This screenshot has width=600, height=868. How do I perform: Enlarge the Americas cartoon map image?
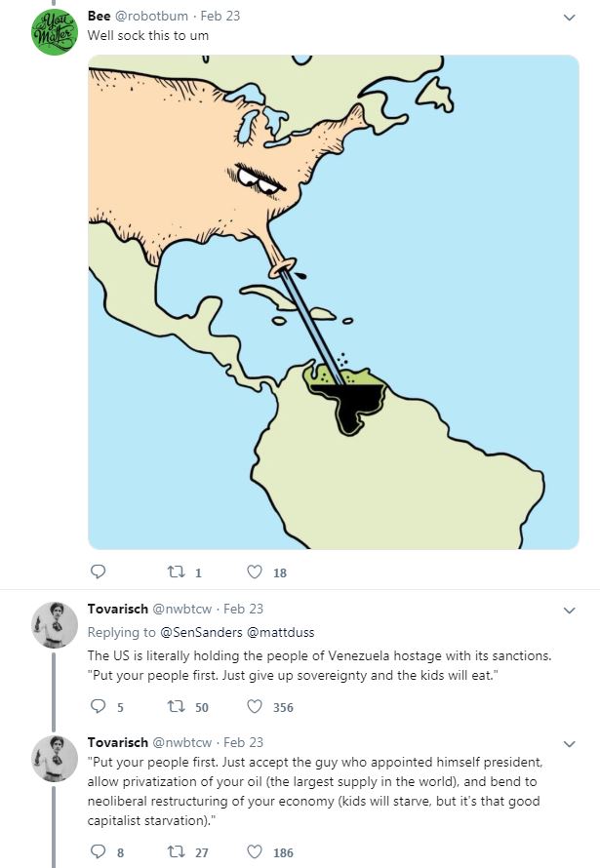pyautogui.click(x=334, y=301)
